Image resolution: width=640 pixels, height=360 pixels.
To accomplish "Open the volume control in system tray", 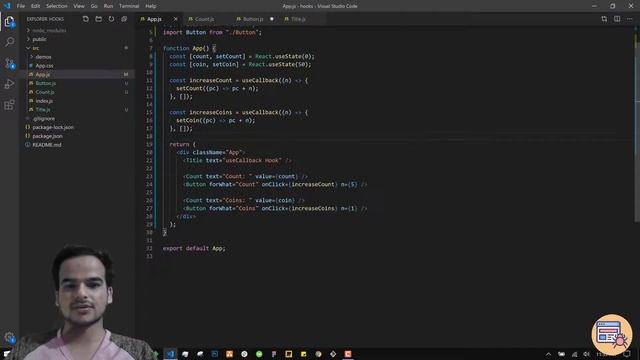I will click(x=587, y=354).
